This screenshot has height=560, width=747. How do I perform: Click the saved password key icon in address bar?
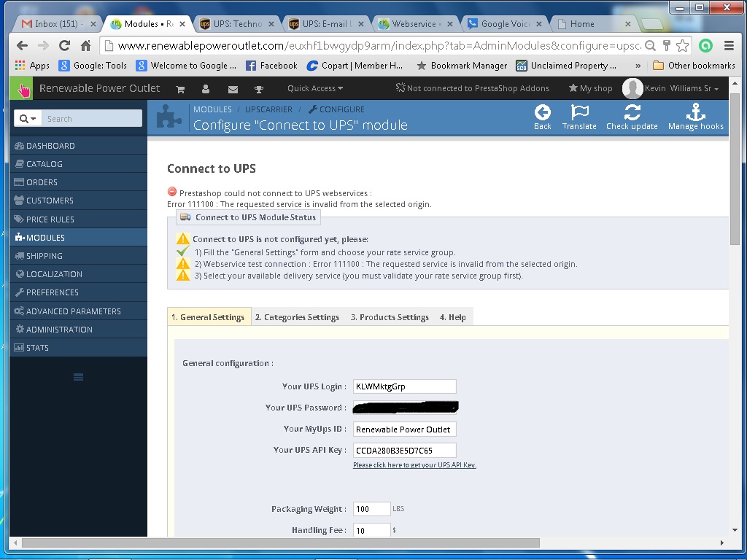tap(667, 46)
